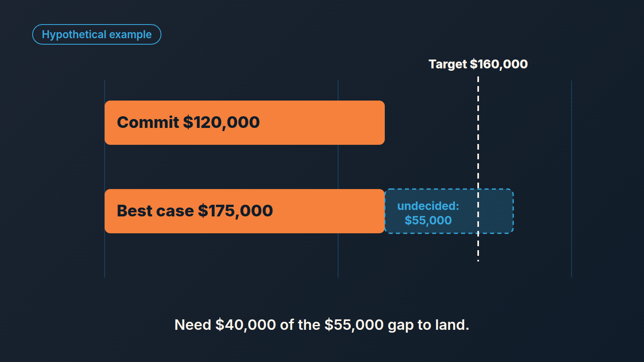Viewport: 644px width, 362px height.
Task: Click the "undecided:" label in dashed box
Action: coord(428,206)
